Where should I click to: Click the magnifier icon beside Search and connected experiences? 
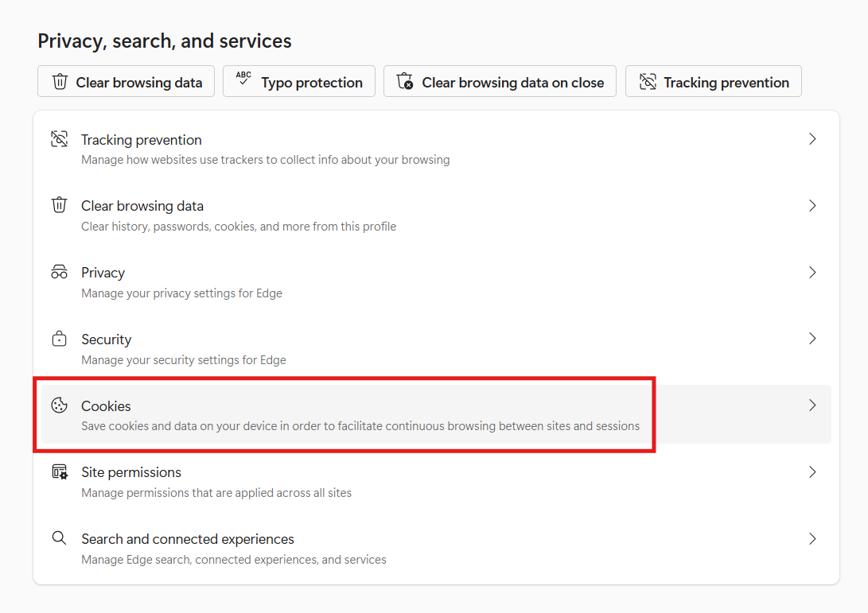[59, 538]
